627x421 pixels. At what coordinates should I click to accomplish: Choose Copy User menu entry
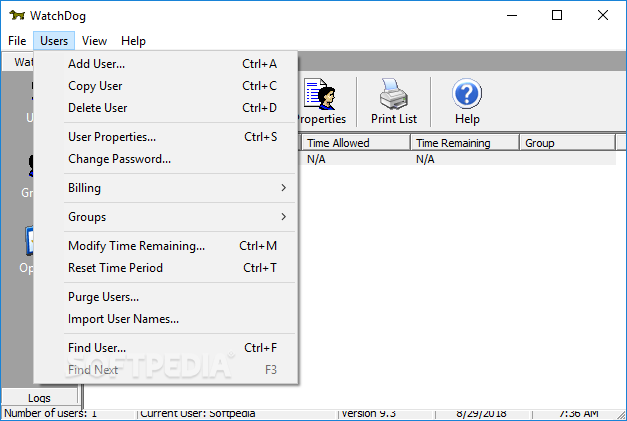point(166,86)
